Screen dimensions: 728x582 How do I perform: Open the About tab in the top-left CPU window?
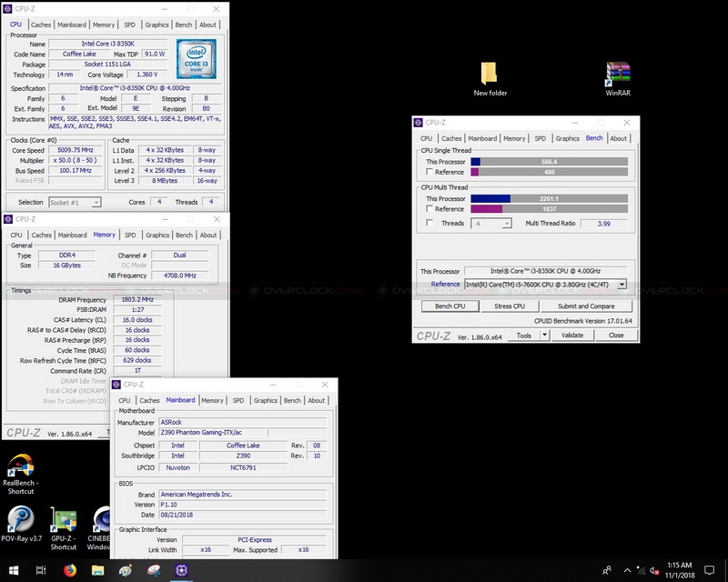[x=207, y=25]
